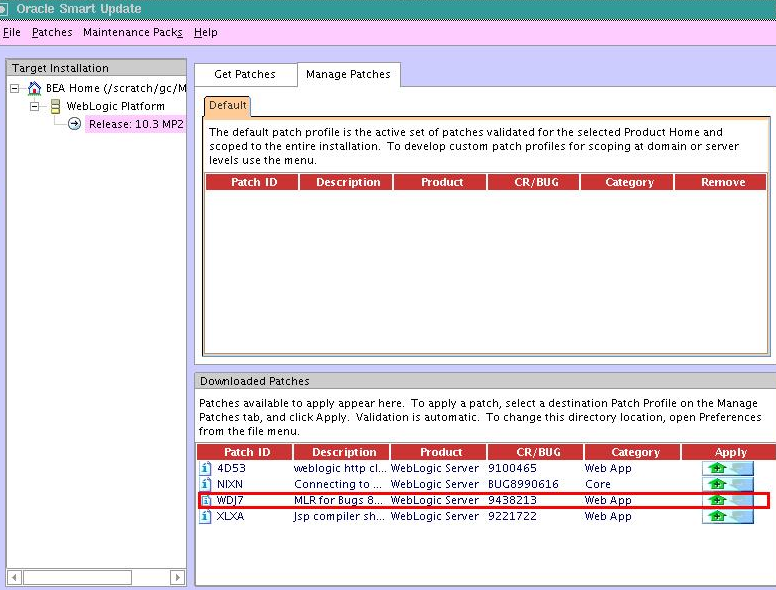Apply the XLXA patch
776x590 pixels.
tap(727, 516)
